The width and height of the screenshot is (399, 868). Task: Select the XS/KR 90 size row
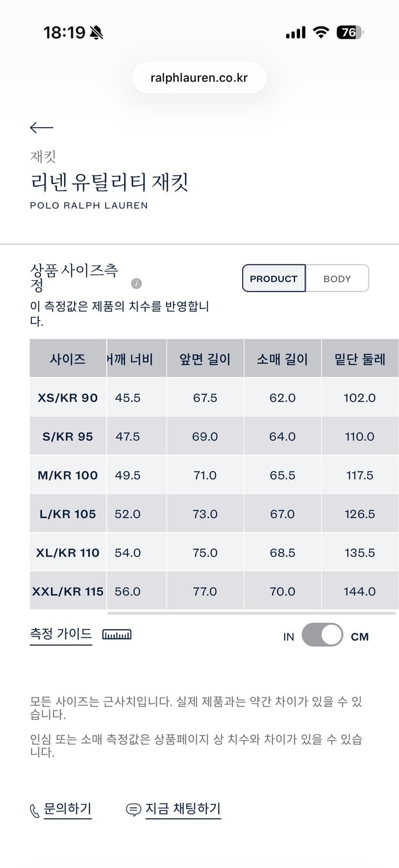pyautogui.click(x=67, y=398)
